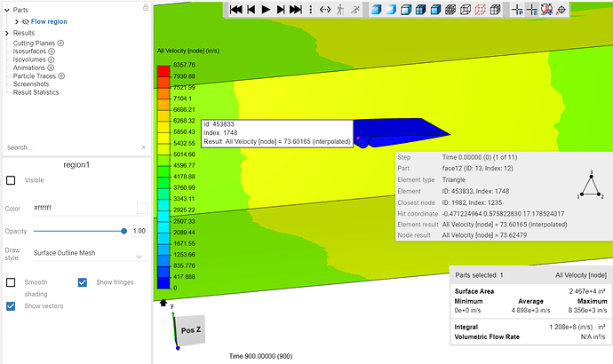Open the Isosurfaces item

(29, 51)
